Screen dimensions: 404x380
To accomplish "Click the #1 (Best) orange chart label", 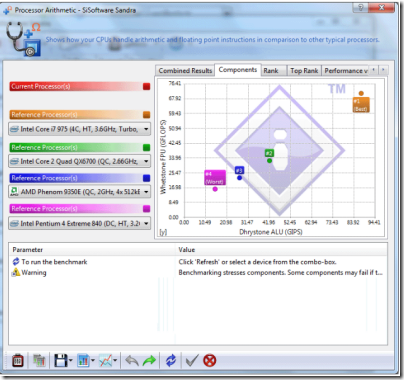I will tap(361, 105).
